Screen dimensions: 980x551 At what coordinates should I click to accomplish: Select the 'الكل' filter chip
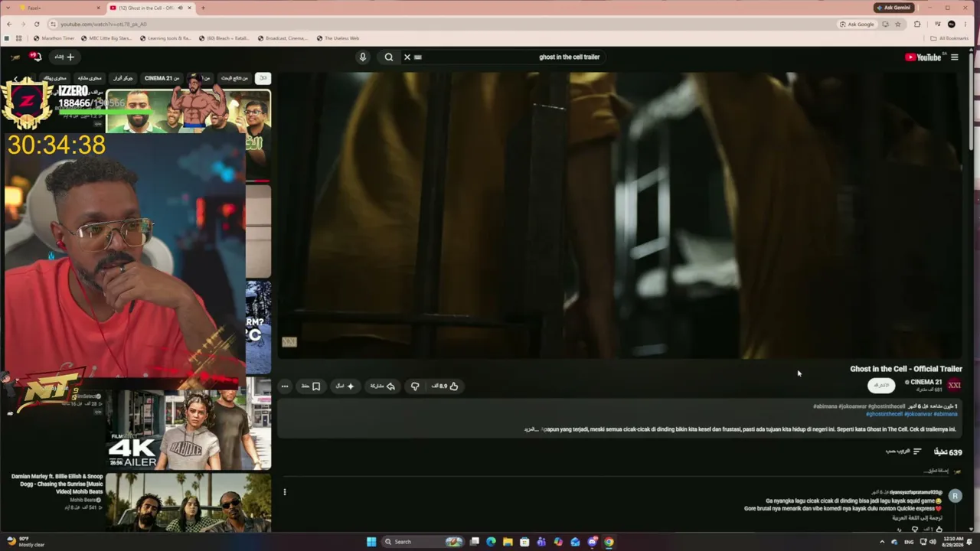(263, 78)
